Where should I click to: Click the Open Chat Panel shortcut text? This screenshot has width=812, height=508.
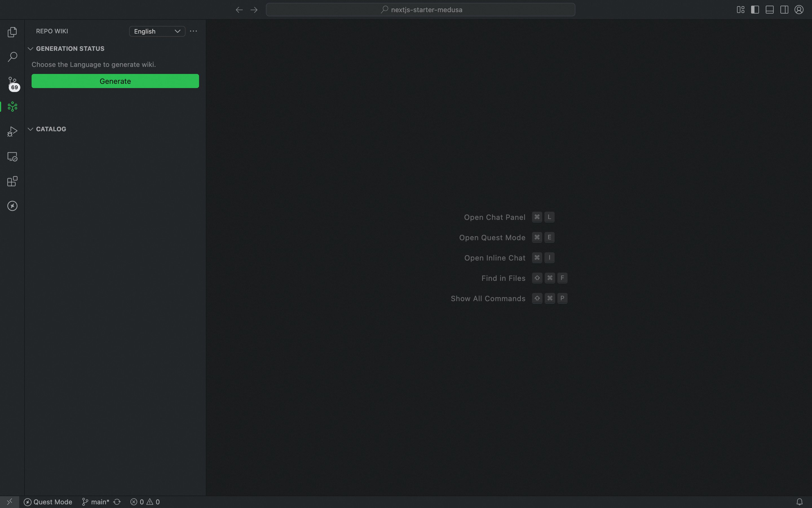click(x=495, y=217)
